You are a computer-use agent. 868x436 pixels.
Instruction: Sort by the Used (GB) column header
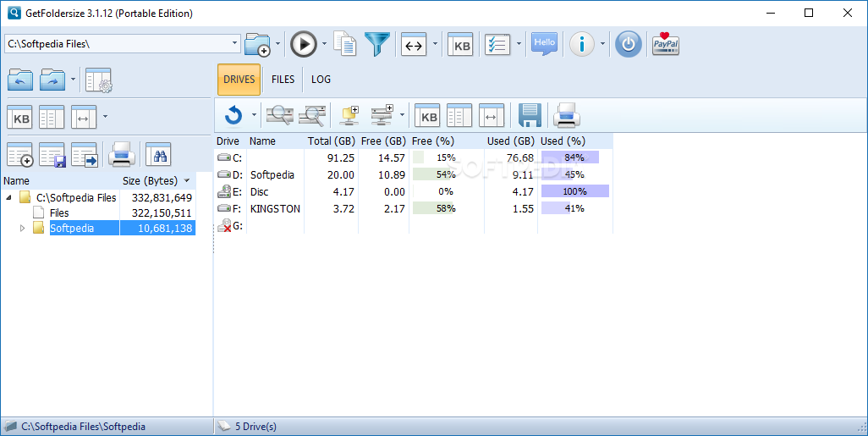click(x=510, y=141)
